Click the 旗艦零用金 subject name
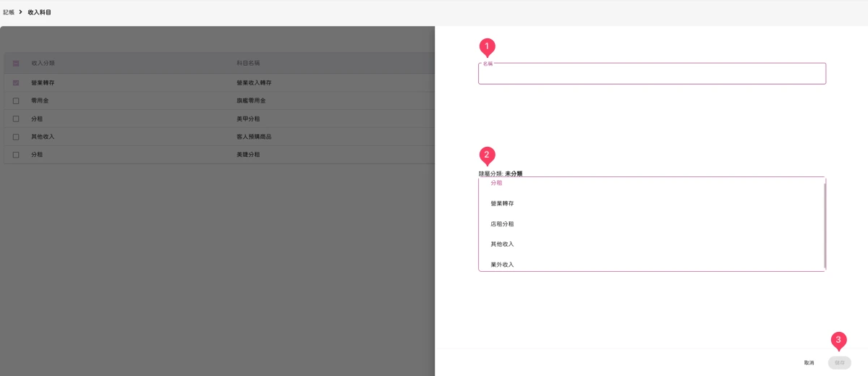Image resolution: width=868 pixels, height=376 pixels. (x=251, y=101)
